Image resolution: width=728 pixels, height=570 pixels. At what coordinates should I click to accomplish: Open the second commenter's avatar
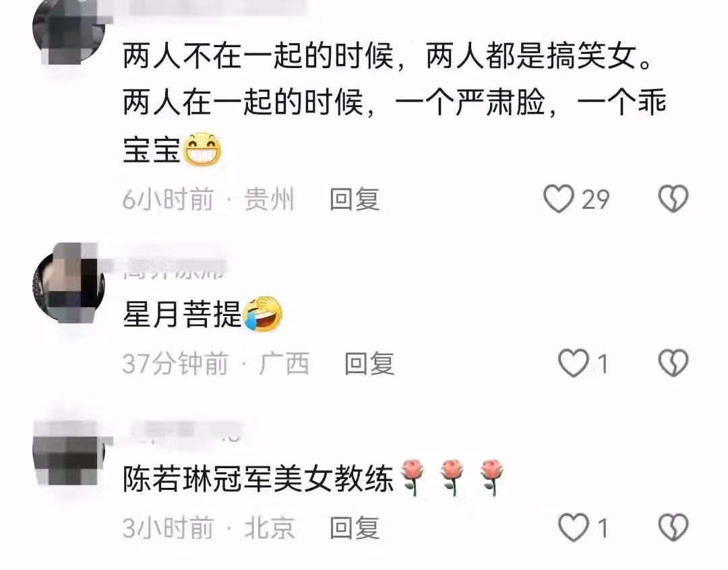69,282
